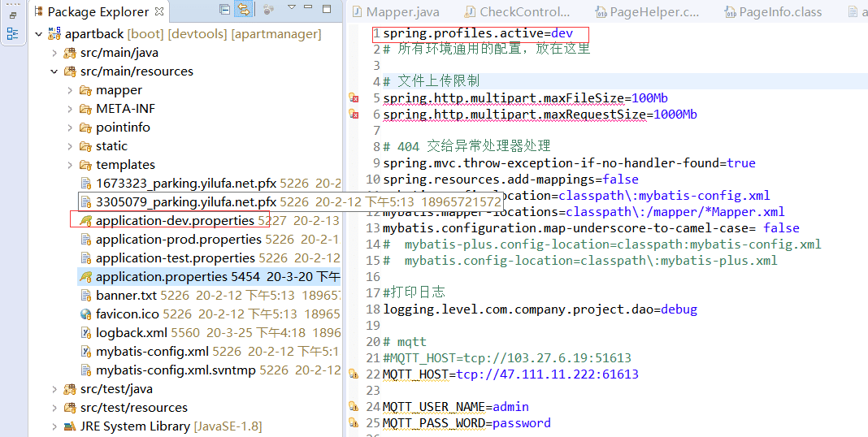Click error marker on line 6
868x437 pixels.
click(x=354, y=114)
